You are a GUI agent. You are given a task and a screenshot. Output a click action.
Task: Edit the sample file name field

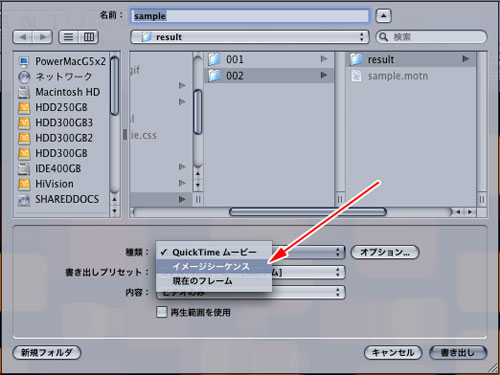tap(250, 16)
